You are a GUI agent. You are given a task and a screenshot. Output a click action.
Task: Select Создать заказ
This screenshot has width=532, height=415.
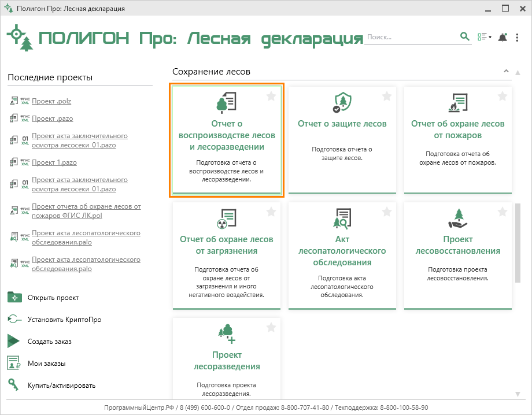[x=50, y=342]
